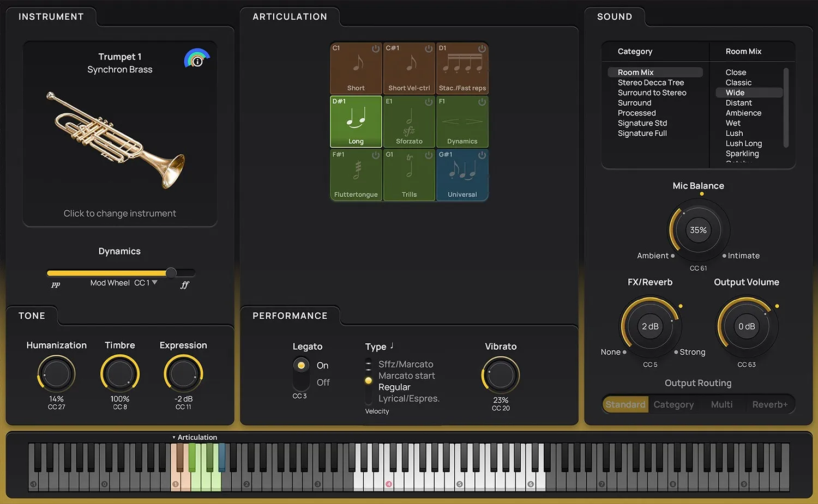Choose the Wide room mix preset
This screenshot has height=504, width=818.
pos(748,93)
